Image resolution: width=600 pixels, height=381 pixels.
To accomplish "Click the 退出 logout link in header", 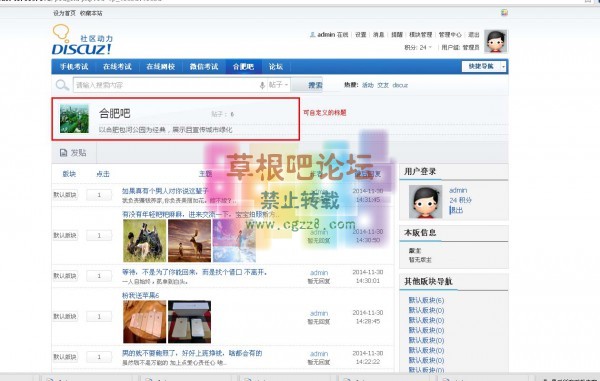I will tap(474, 35).
